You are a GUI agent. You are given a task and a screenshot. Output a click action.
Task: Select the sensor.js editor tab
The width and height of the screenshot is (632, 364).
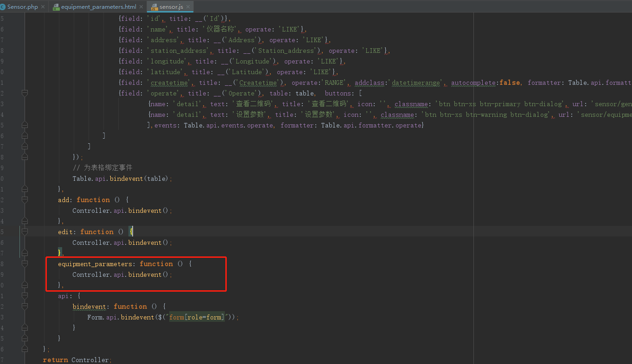171,7
